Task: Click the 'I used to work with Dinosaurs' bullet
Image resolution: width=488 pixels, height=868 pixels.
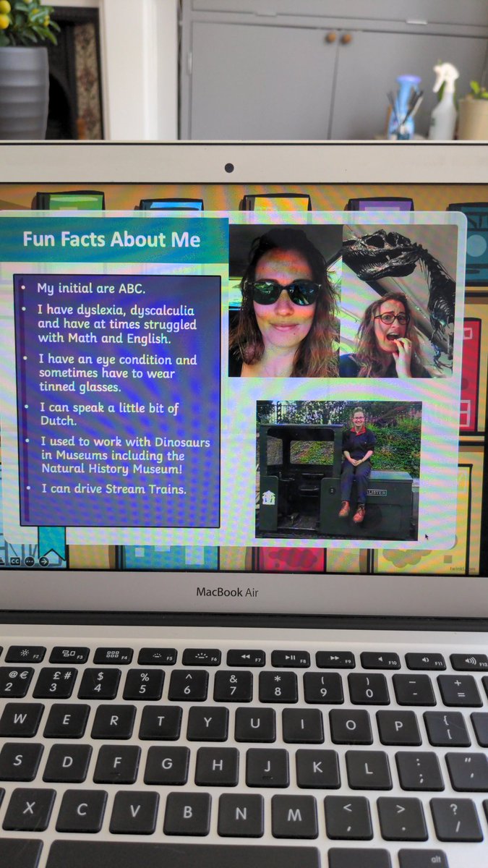Action: tap(124, 456)
